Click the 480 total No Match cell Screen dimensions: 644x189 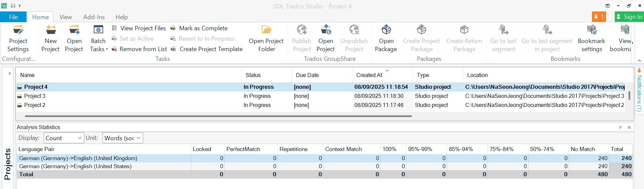[x=589, y=174]
